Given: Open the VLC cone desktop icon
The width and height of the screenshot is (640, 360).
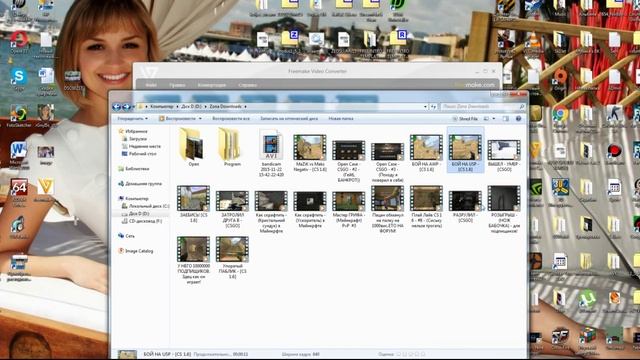Looking at the screenshot, I should point(534,43).
